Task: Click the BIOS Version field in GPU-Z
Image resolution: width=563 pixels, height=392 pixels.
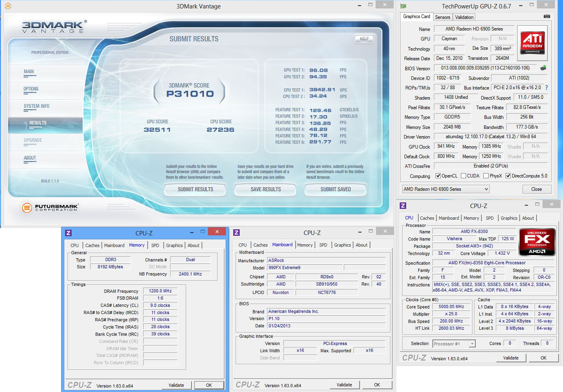Action: (485, 68)
